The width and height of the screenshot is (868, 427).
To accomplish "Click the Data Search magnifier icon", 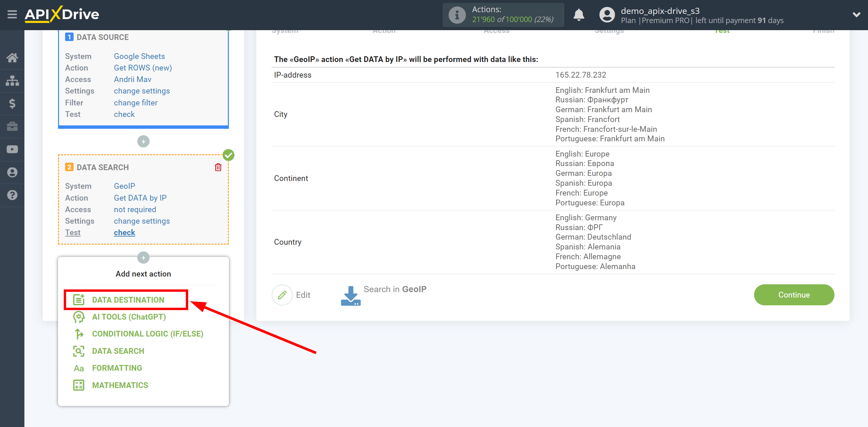I will (79, 351).
